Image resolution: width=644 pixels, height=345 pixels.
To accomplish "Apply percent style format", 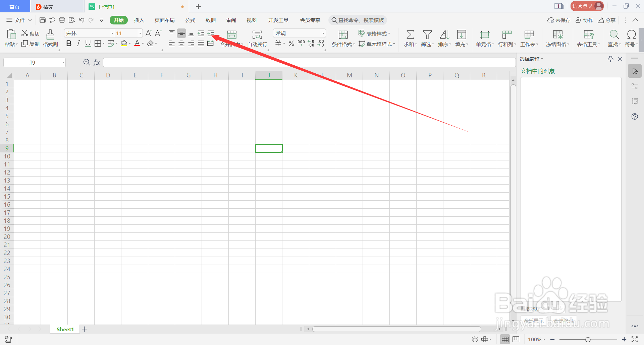I will (291, 43).
